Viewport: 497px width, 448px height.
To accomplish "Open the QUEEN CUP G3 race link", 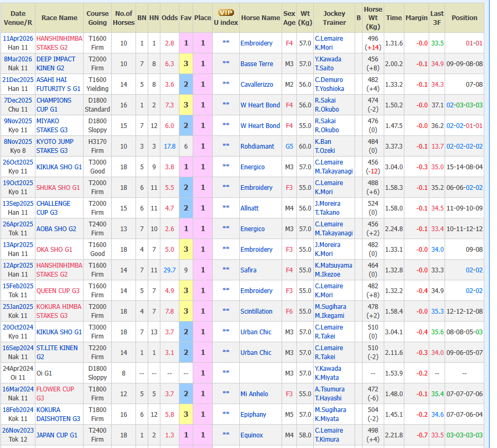I will 58,290.
